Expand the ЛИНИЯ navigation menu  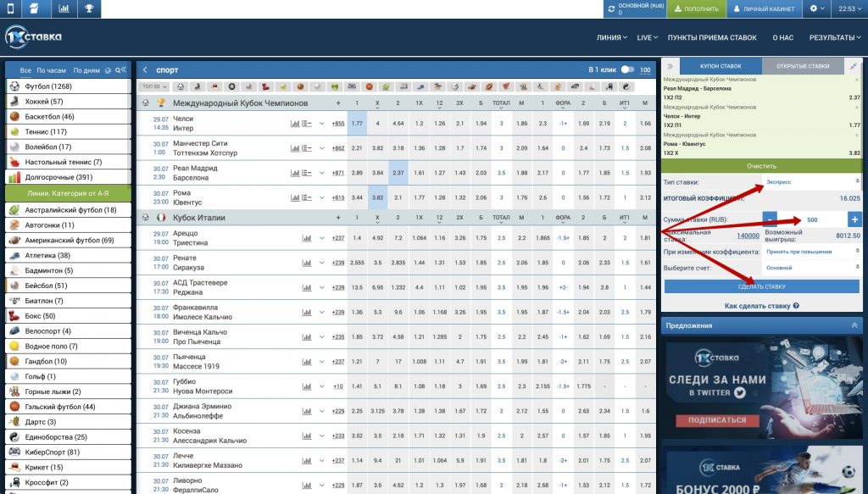coord(612,37)
